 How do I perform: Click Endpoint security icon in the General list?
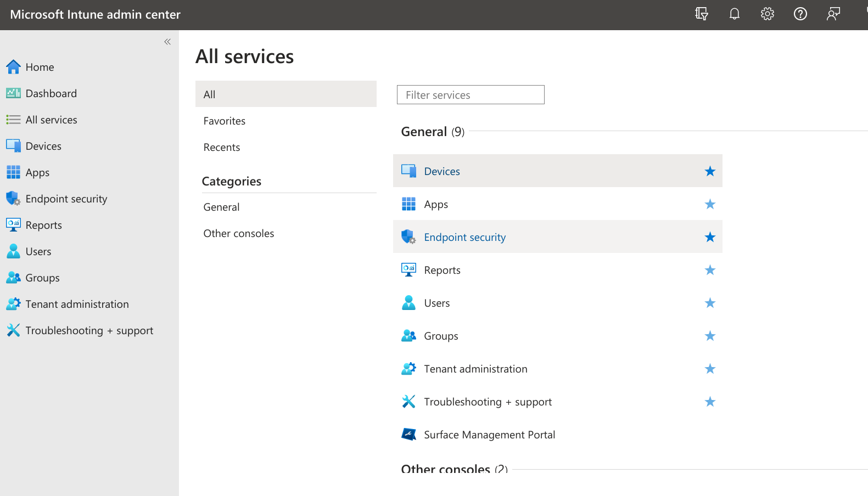coord(408,237)
